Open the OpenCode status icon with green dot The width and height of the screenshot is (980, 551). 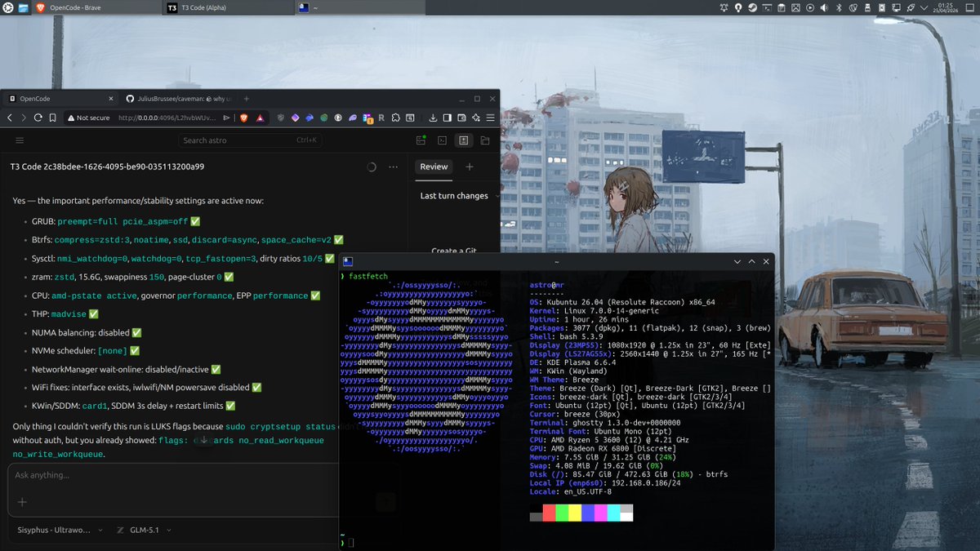pyautogui.click(x=421, y=140)
